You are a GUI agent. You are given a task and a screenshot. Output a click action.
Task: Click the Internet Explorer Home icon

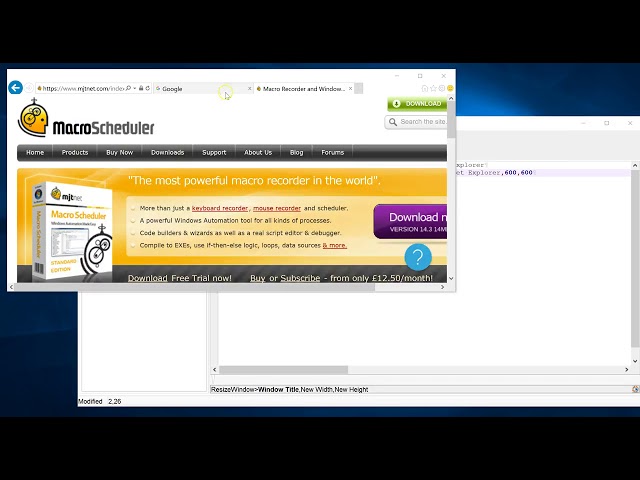coord(424,88)
